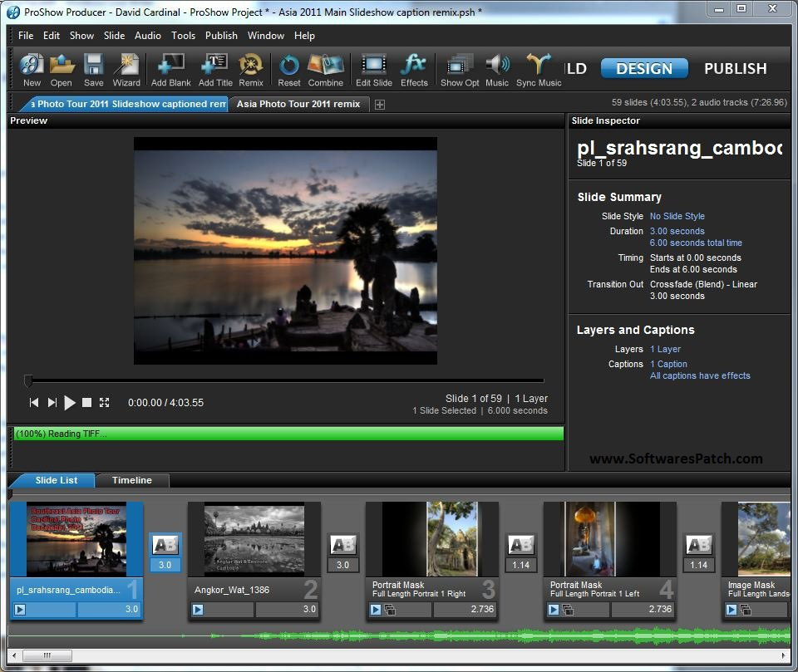Click the Remix toolbar icon
Screen dimensions: 798x672
[x=251, y=66]
